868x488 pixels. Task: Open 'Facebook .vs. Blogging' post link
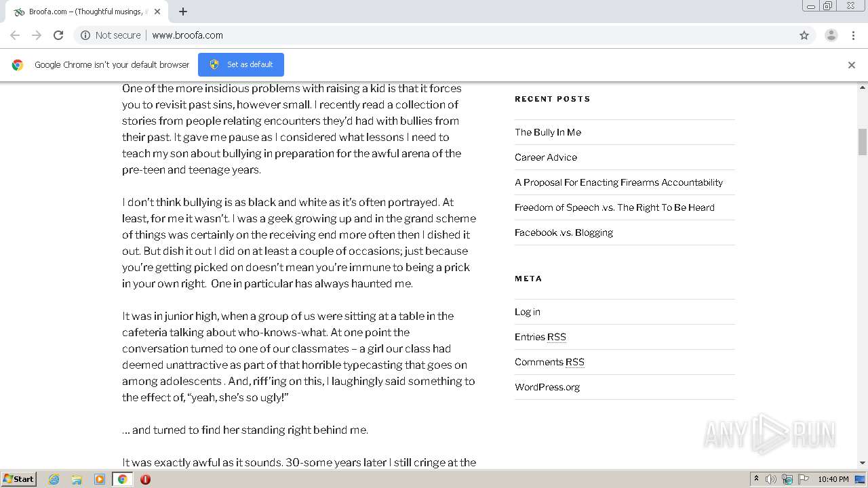click(564, 232)
